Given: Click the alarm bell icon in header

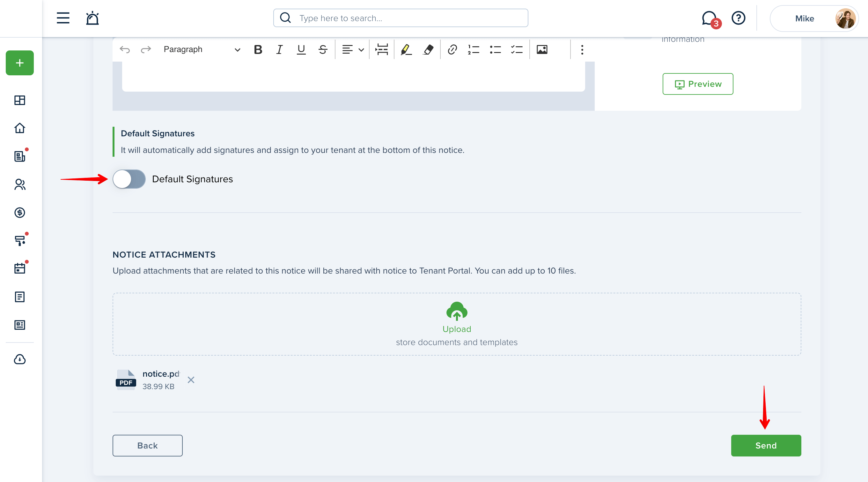Looking at the screenshot, I should (x=92, y=18).
